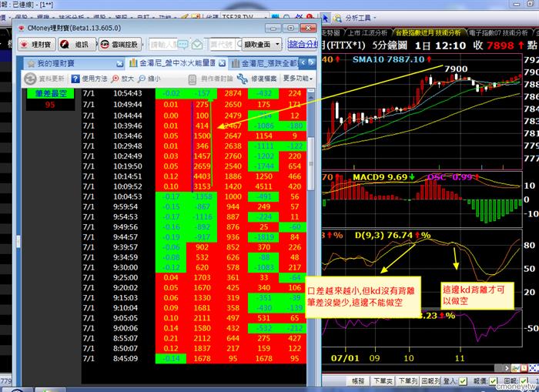Click the chat bubble icon
Viewport: 539px width, 392px height.
pyautogui.click(x=182, y=45)
